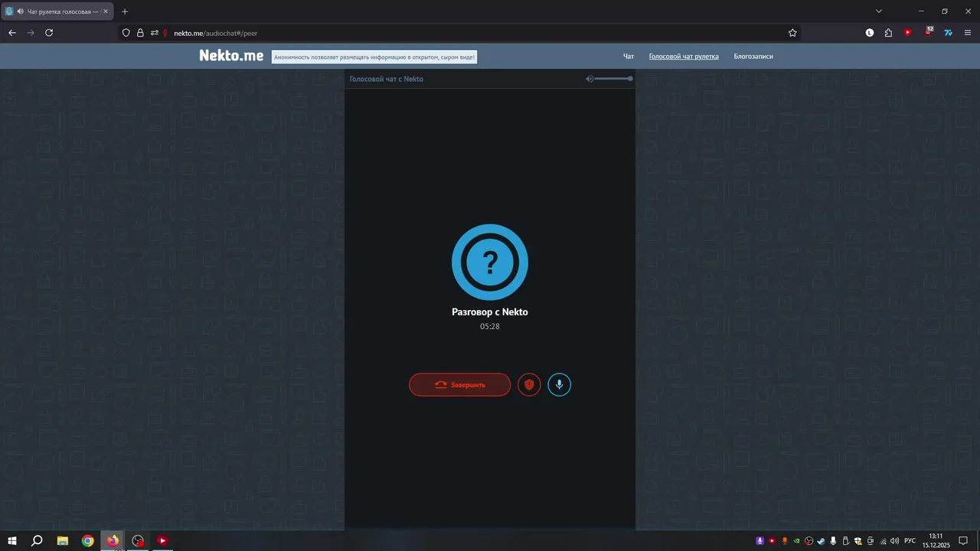Viewport: 980px width, 551px height.
Task: Open the Чат page link
Action: pyautogui.click(x=629, y=57)
